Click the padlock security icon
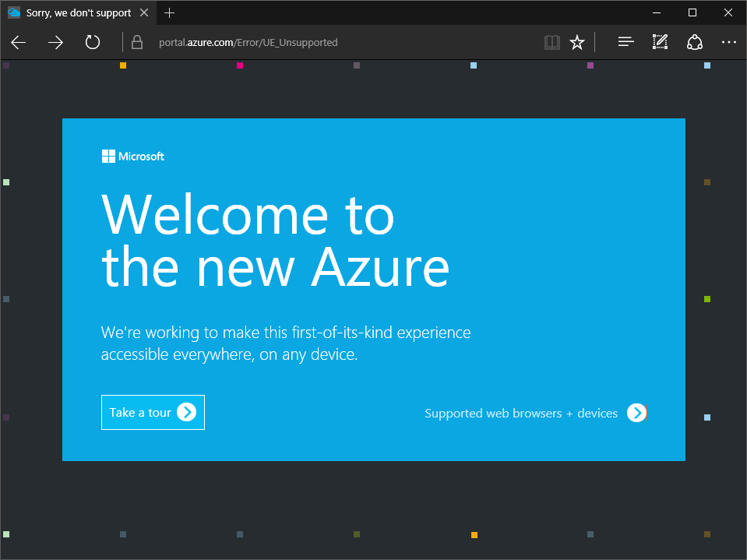Screen dimensions: 747x560 137,42
